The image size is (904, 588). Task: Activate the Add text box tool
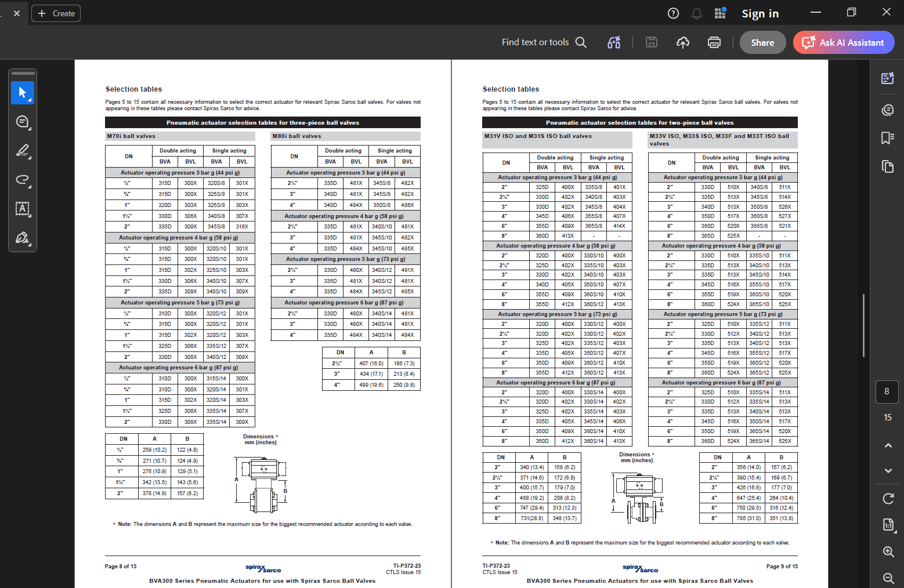[23, 209]
